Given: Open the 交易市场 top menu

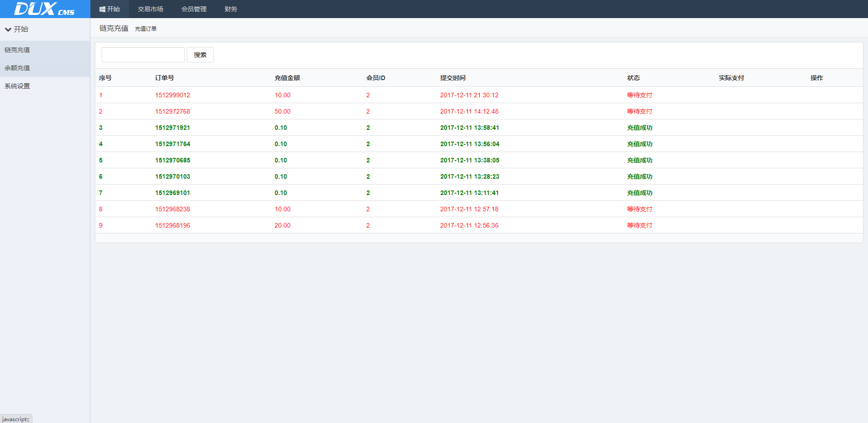Looking at the screenshot, I should (150, 9).
